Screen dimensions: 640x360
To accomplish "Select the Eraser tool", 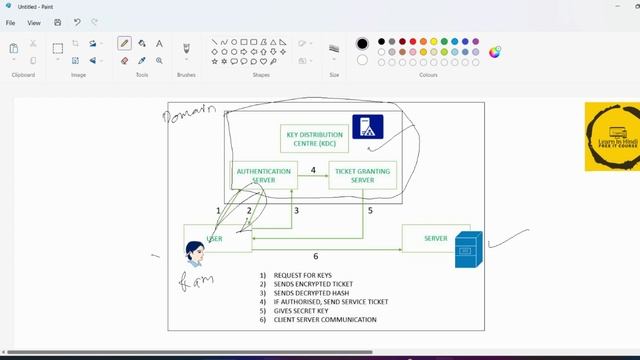I will pos(124,60).
